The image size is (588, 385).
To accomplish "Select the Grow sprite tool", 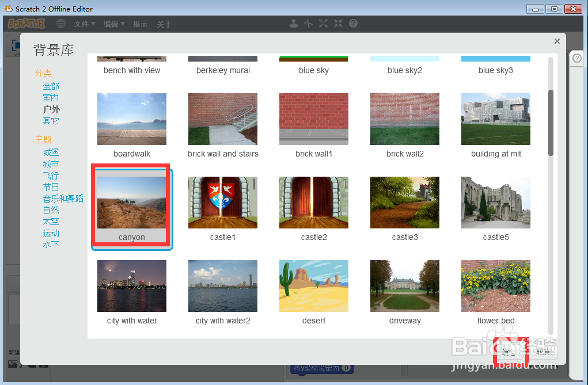I will pyautogui.click(x=323, y=24).
